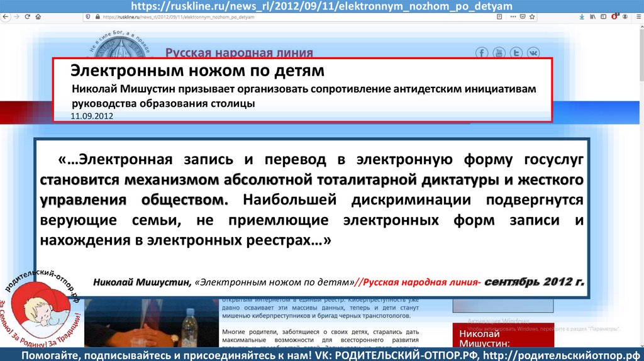Toggle reader view for this article
644x361 pixels.
(x=499, y=17)
